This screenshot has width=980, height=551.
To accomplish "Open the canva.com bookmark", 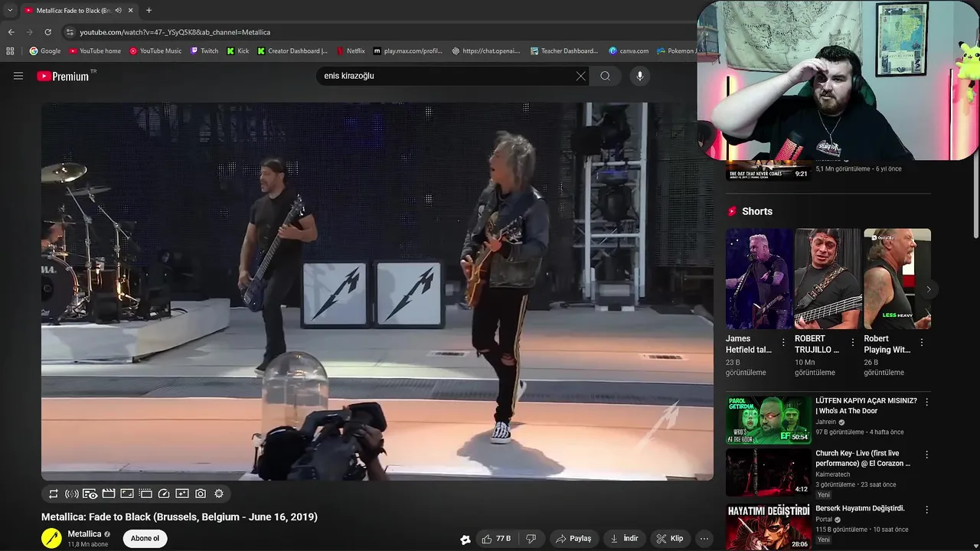I will pos(629,51).
